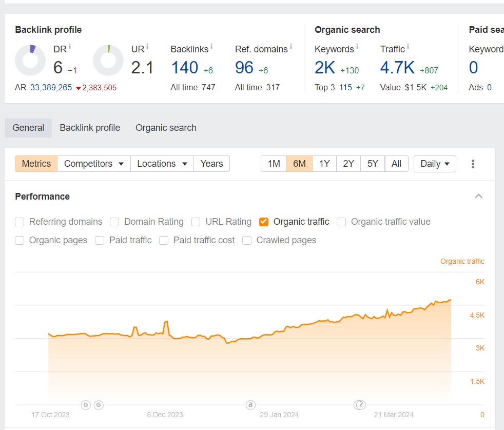This screenshot has height=430, width=504.
Task: Click the DR info icon
Action: point(70,47)
